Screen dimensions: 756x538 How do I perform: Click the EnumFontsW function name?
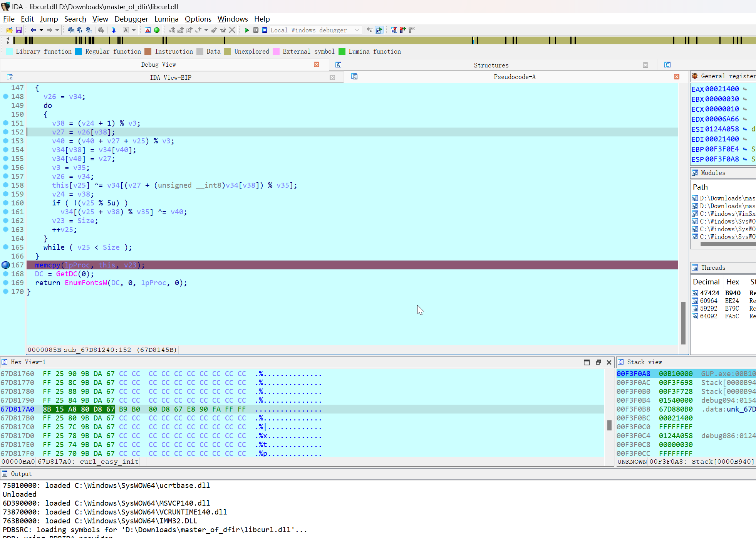coord(86,283)
